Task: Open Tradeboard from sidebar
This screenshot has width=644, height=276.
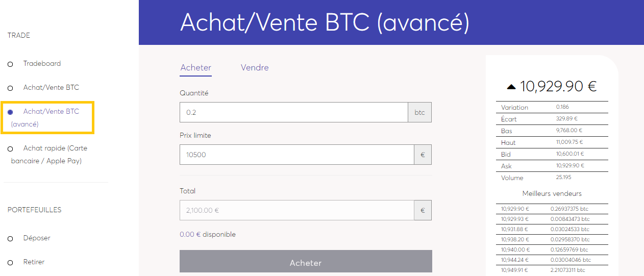Action: click(x=42, y=63)
